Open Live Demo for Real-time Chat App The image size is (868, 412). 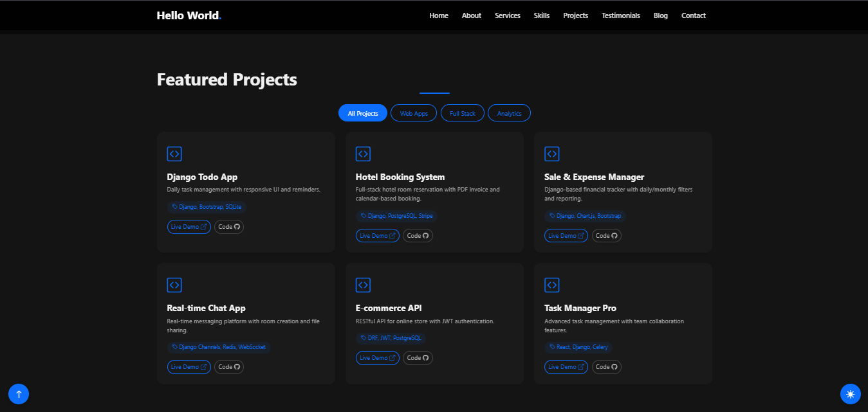[189, 367]
